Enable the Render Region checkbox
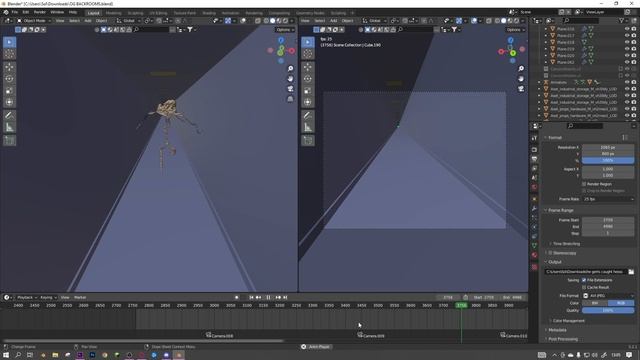The width and height of the screenshot is (640, 360). (x=584, y=184)
